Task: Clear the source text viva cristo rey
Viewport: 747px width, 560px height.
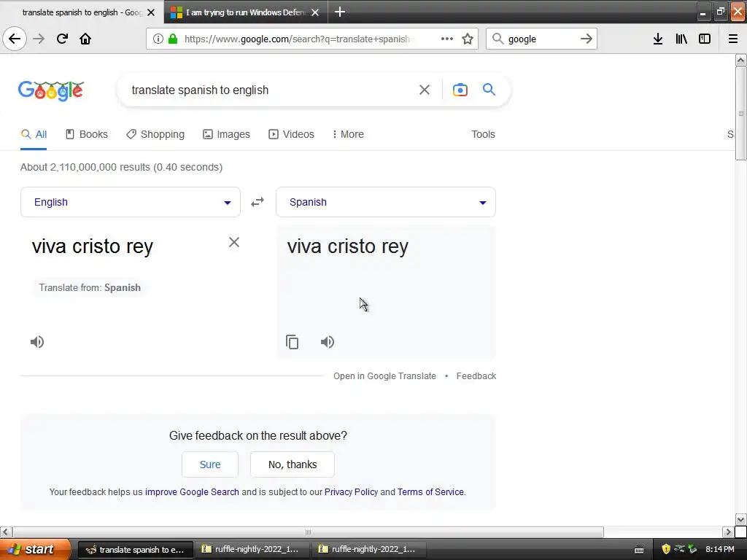Action: click(234, 242)
